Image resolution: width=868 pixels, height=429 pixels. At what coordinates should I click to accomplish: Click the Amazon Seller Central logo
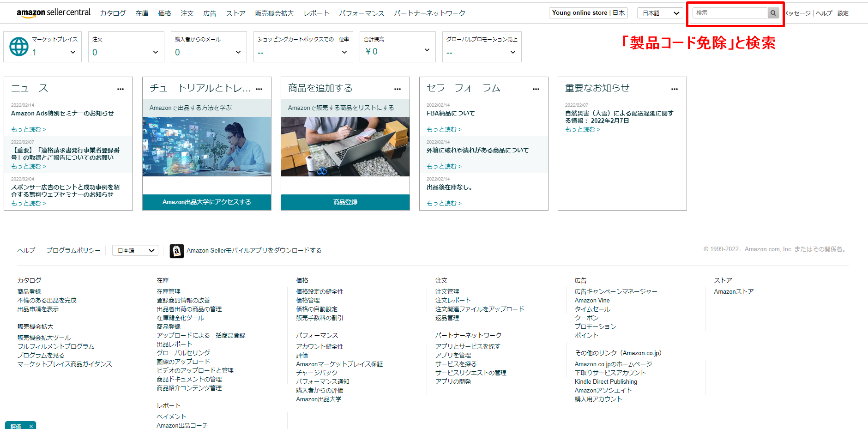[x=54, y=13]
